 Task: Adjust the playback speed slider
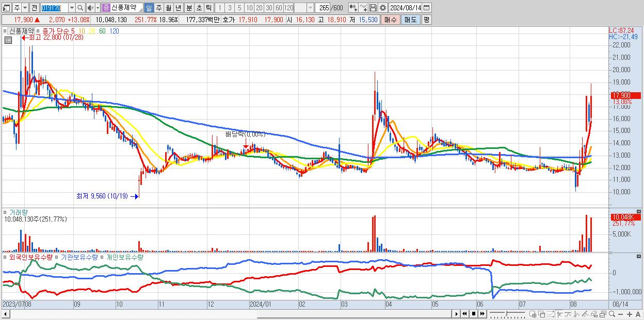507,314
